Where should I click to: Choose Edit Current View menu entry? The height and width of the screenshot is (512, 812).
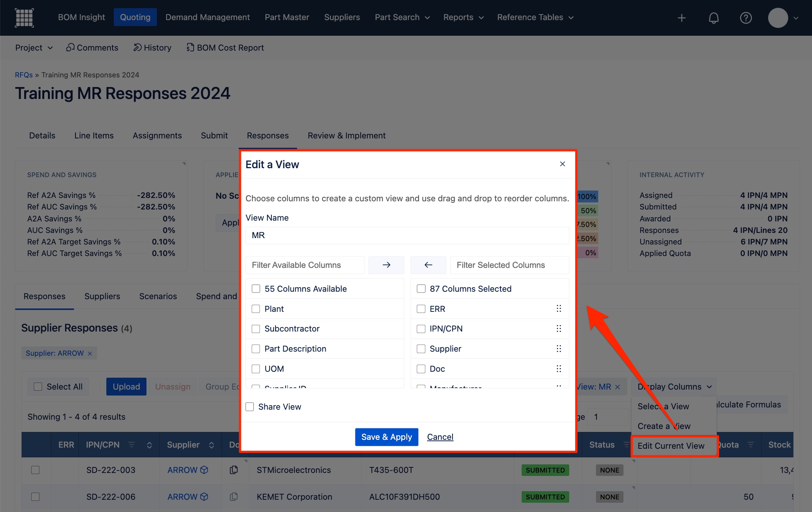pyautogui.click(x=671, y=446)
